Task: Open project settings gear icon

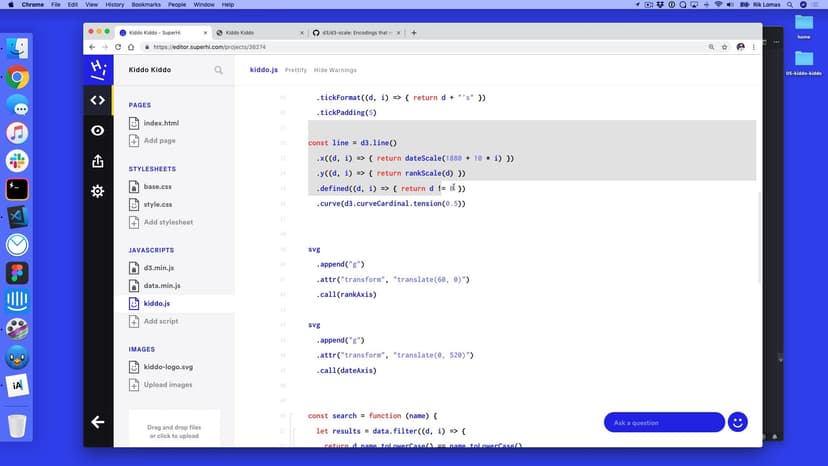Action: 97,191
